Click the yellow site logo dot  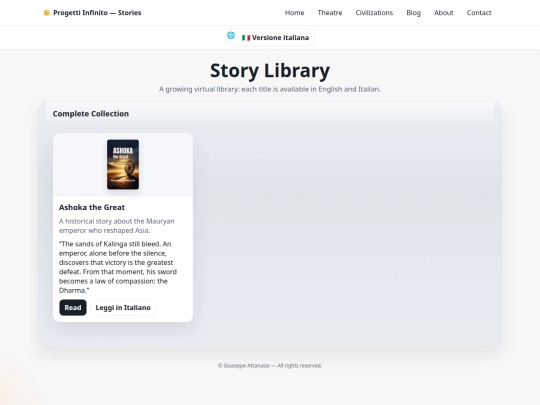coord(47,13)
